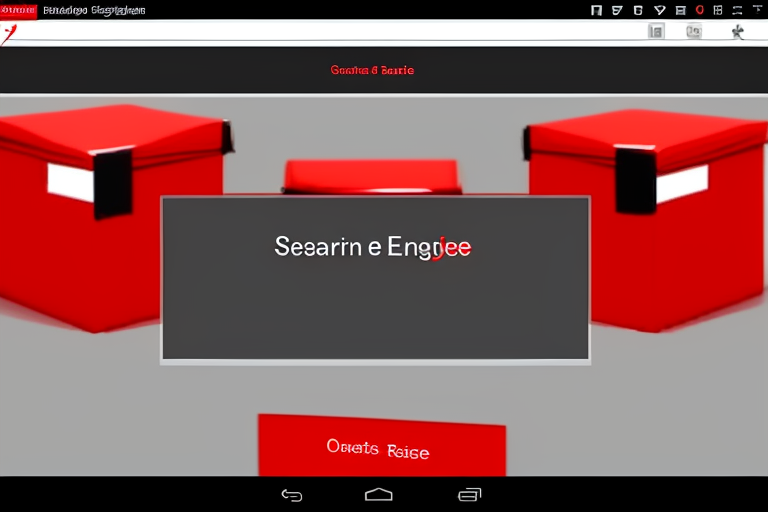Select the red tab at top left
Viewport: 768px width, 512px height.
(18, 10)
